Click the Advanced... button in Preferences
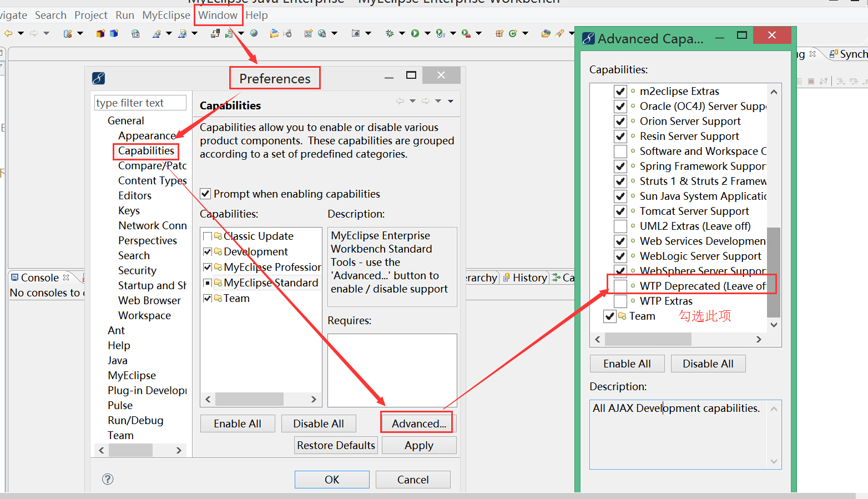Image resolution: width=868 pixels, height=499 pixels. click(418, 424)
